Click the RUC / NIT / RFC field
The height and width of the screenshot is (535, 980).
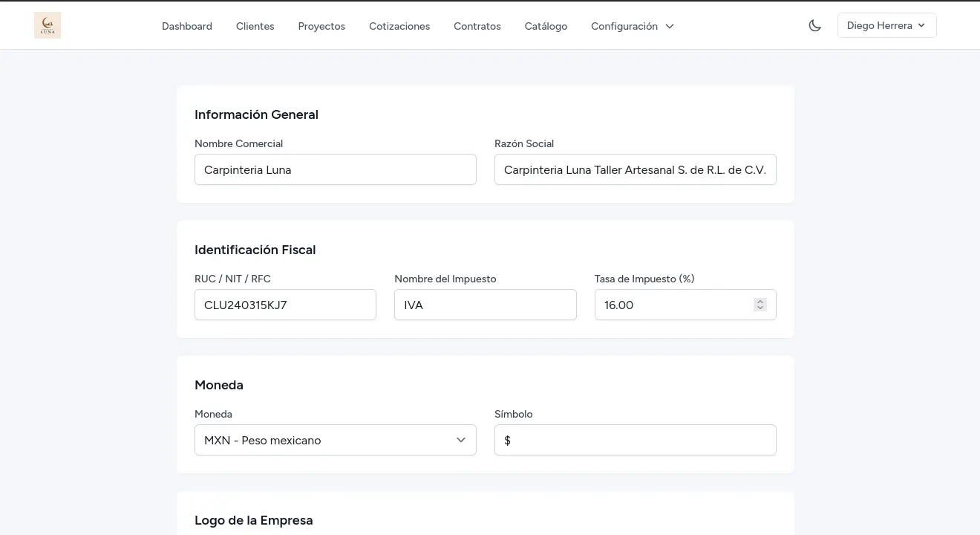tap(285, 305)
